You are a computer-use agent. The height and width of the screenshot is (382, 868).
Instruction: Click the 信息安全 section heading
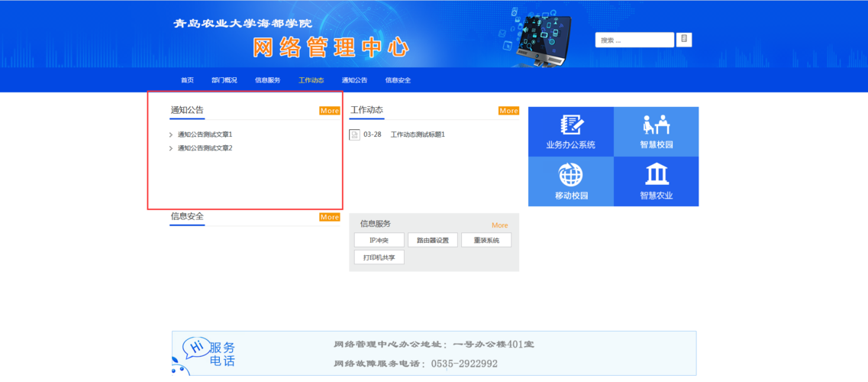click(x=187, y=216)
